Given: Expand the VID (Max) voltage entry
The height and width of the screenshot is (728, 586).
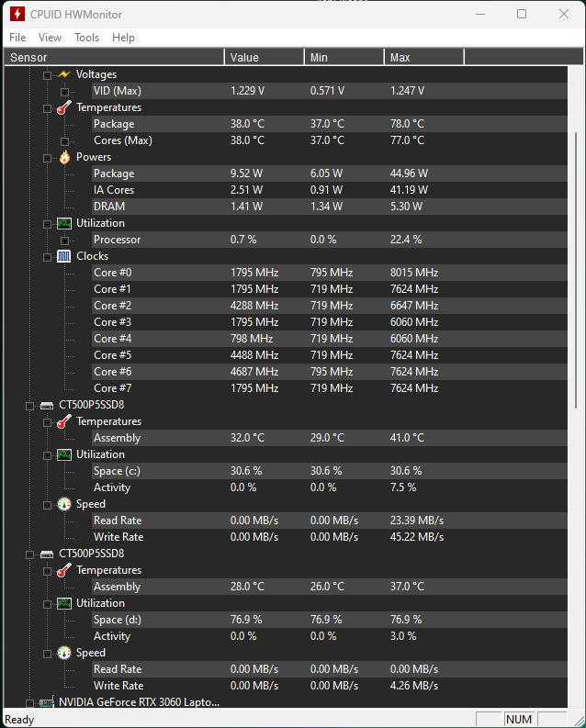Looking at the screenshot, I should [64, 92].
